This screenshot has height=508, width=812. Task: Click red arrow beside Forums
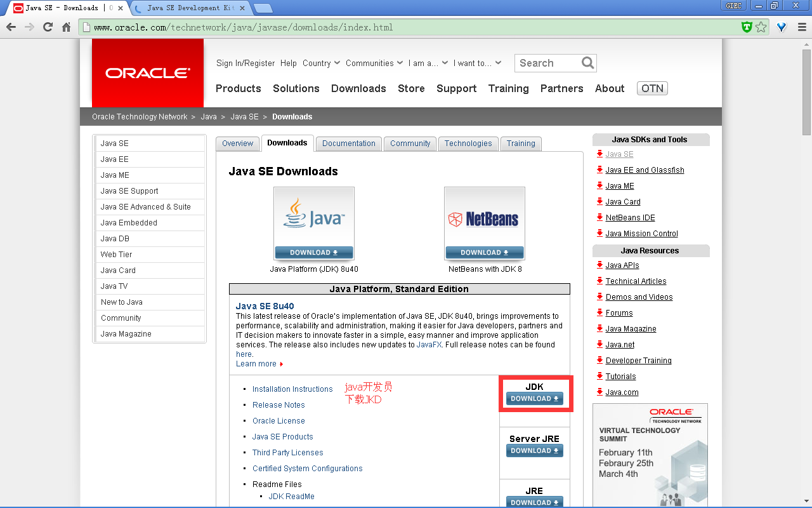click(599, 312)
